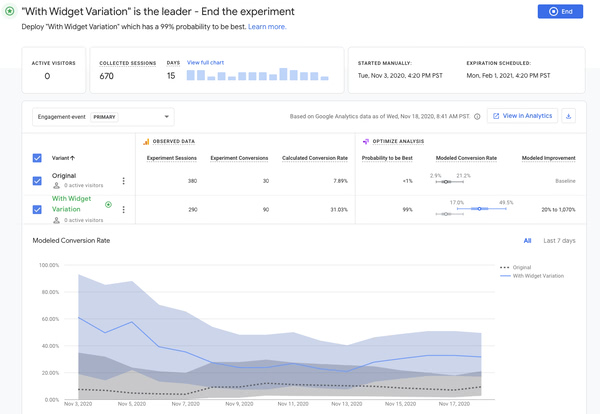
Task: Click the Original variant name
Action: 64,176
